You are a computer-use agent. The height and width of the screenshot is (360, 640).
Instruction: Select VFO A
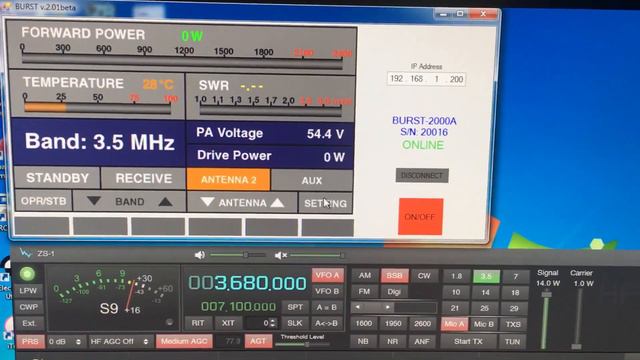click(x=327, y=276)
